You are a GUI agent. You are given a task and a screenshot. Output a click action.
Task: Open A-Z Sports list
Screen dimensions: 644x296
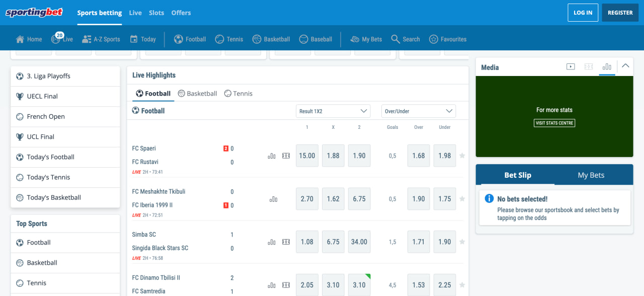click(101, 39)
